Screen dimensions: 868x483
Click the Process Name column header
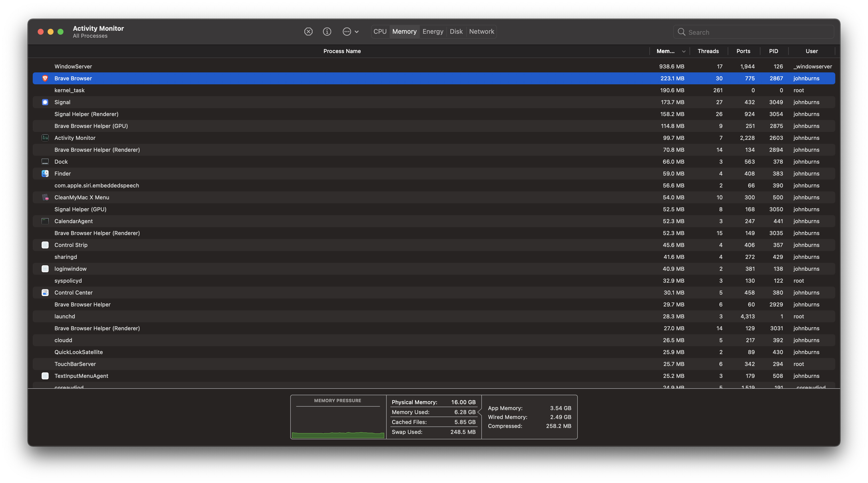point(342,51)
